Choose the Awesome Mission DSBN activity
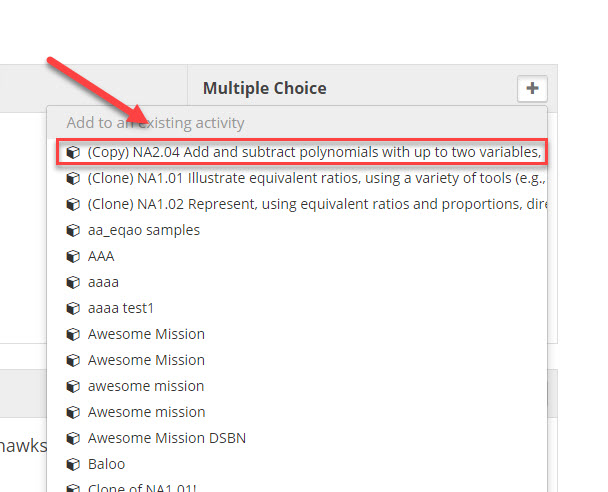608x492 pixels. (297, 438)
